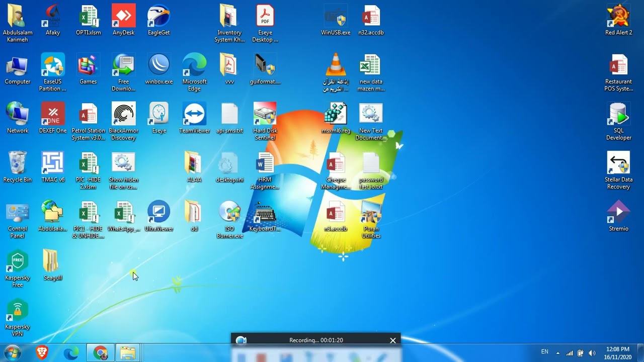Close the Recording bar

click(393, 340)
